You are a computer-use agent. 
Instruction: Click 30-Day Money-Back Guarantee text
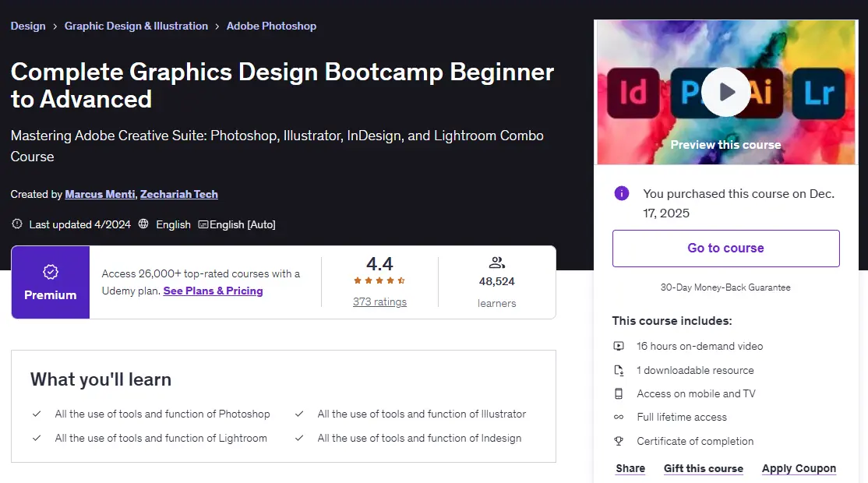(725, 287)
